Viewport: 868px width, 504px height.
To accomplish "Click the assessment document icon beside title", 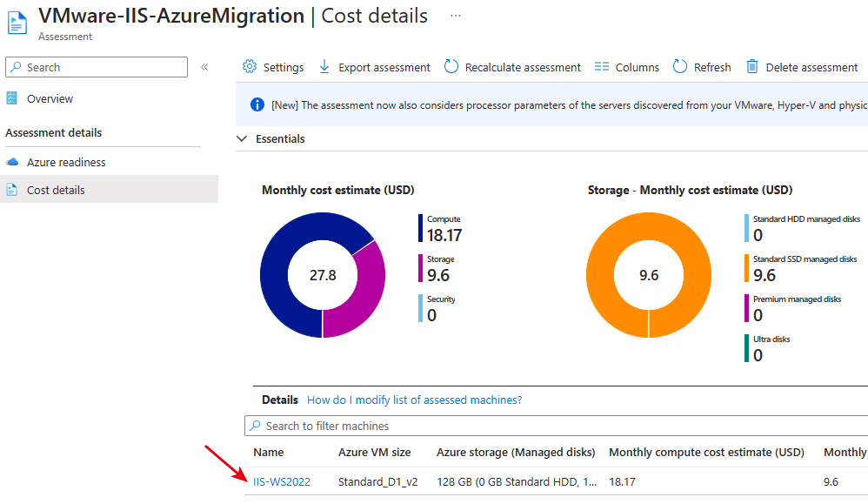I will click(x=17, y=23).
